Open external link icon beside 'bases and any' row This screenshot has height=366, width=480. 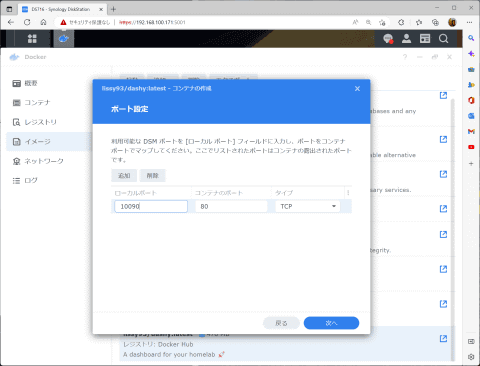(443, 95)
